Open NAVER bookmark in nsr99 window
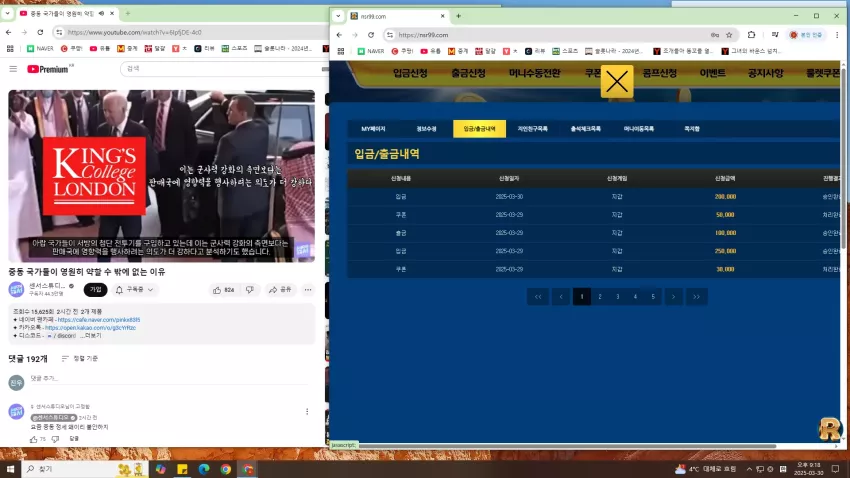The width and height of the screenshot is (850, 478). (x=371, y=51)
